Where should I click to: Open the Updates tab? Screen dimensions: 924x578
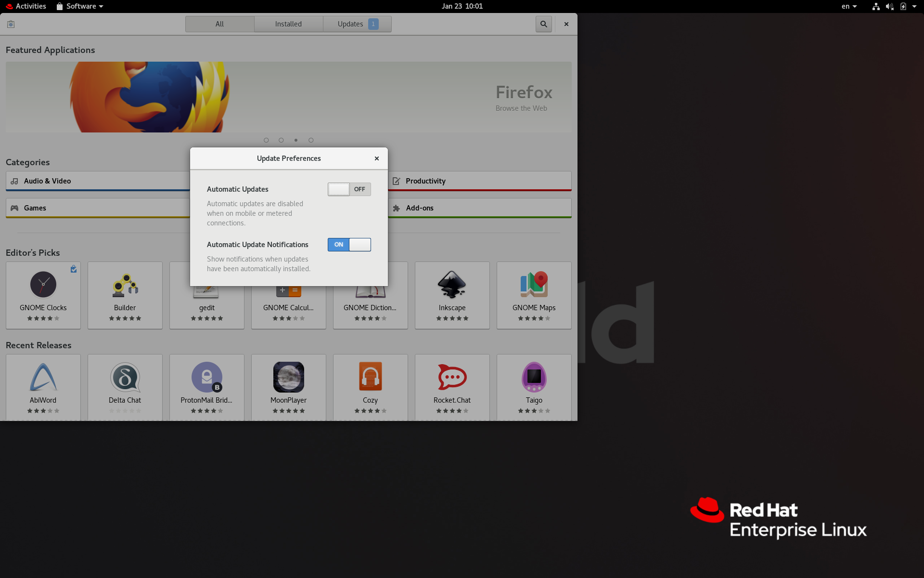click(357, 24)
